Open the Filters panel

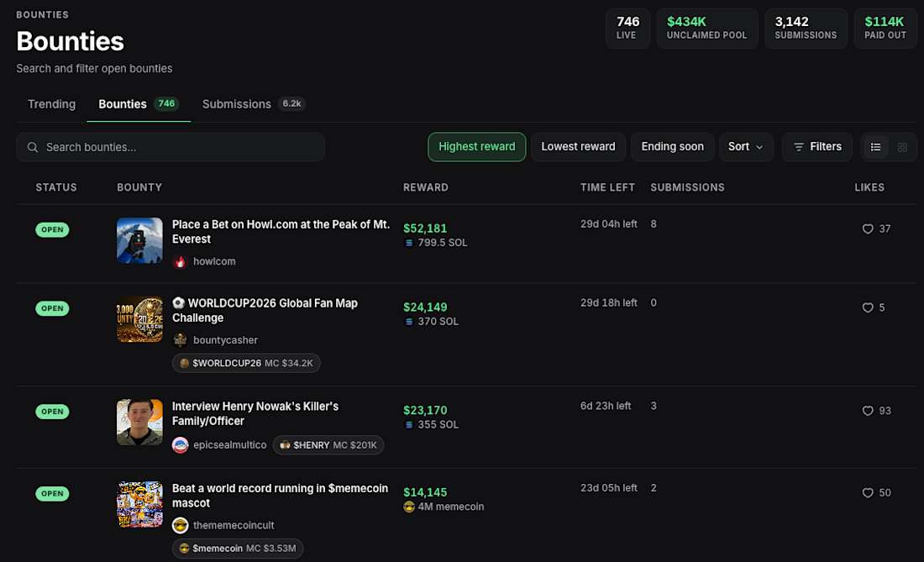816,147
